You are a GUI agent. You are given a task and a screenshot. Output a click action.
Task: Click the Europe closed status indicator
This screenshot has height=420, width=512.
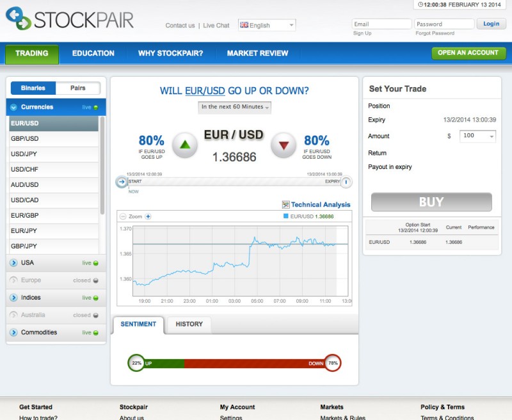(x=95, y=280)
